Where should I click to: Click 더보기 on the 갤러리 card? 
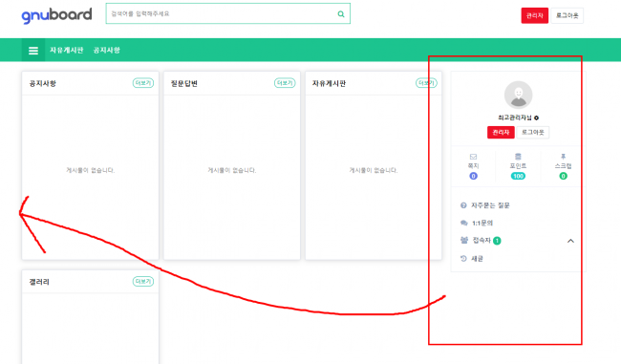pyautogui.click(x=143, y=281)
